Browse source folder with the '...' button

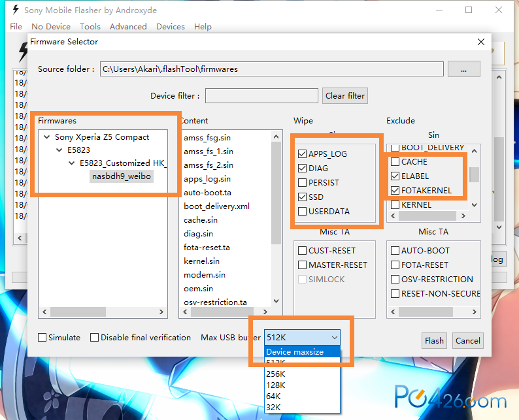(x=463, y=69)
